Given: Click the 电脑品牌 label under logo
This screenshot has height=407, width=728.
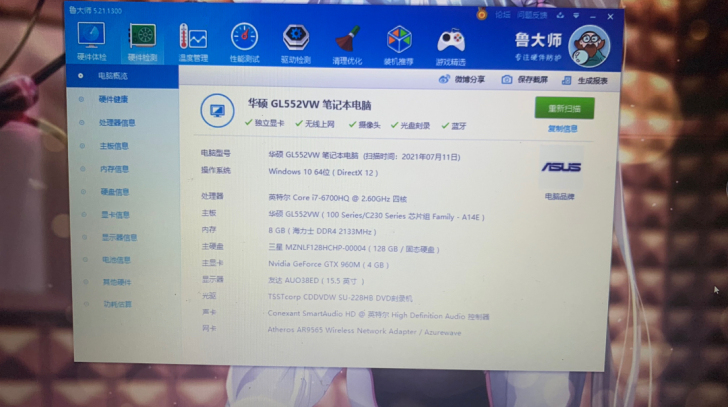Looking at the screenshot, I should (x=560, y=197).
